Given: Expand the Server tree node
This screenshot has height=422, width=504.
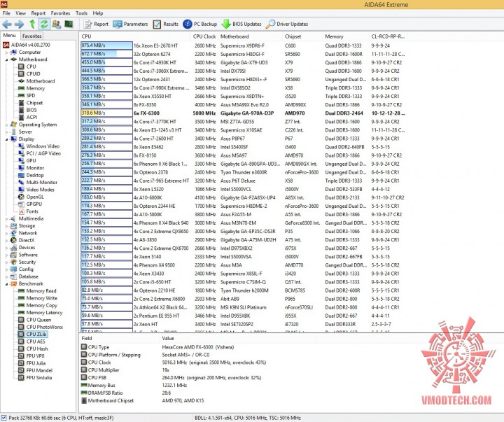Looking at the screenshot, I should (6, 132).
